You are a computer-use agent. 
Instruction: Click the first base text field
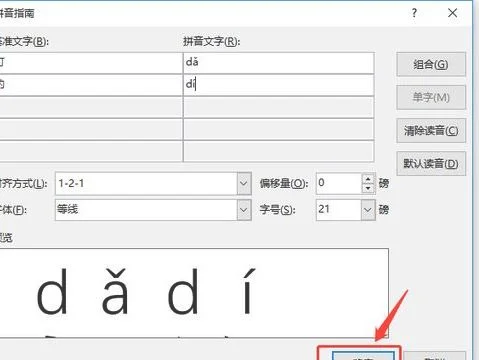[x=91, y=63]
